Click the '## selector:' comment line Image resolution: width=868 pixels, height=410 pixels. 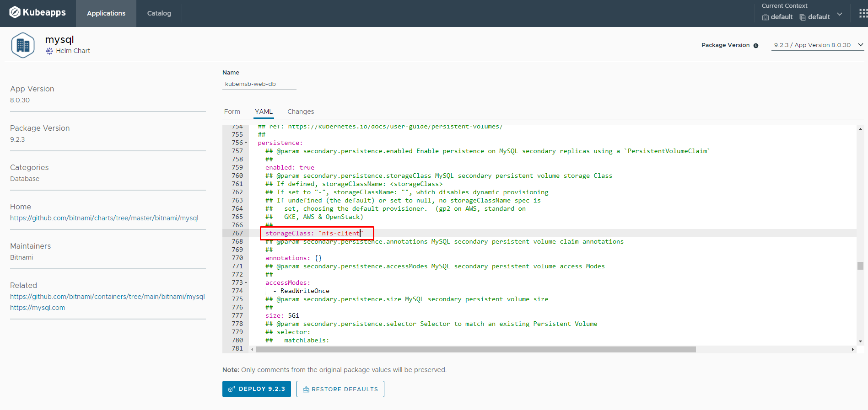coord(288,332)
